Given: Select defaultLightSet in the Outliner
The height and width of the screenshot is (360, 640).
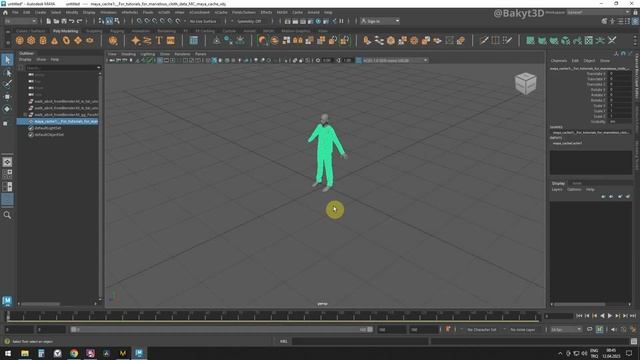Looking at the screenshot, I should click(x=49, y=128).
